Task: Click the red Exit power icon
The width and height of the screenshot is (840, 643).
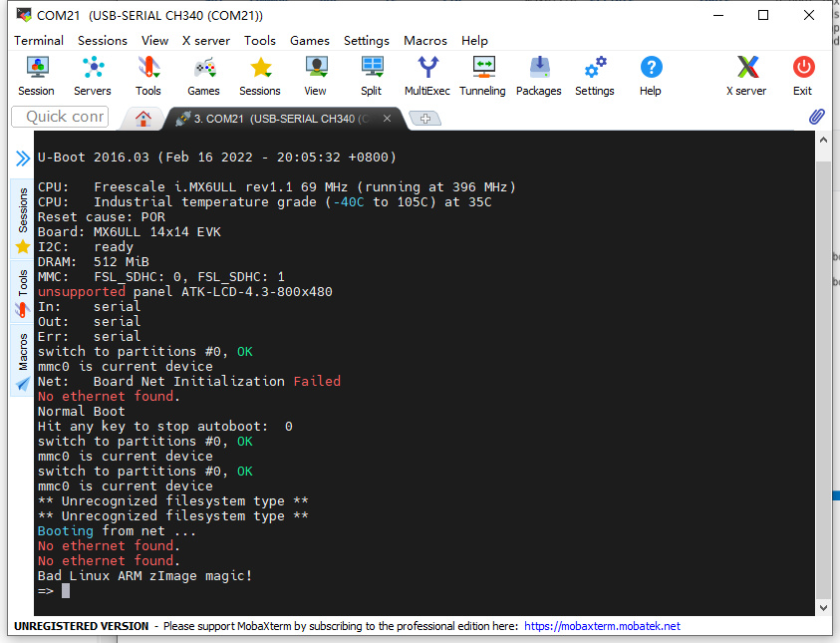Action: 803,76
